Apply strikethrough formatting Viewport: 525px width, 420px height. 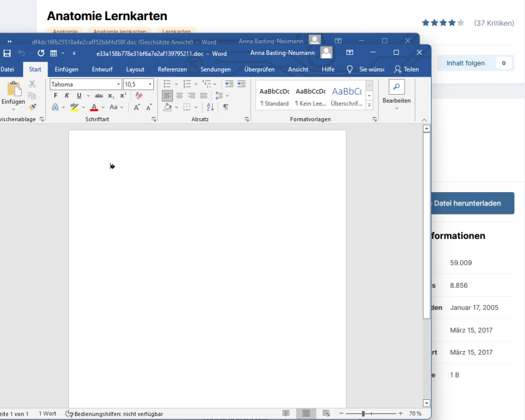[x=100, y=95]
